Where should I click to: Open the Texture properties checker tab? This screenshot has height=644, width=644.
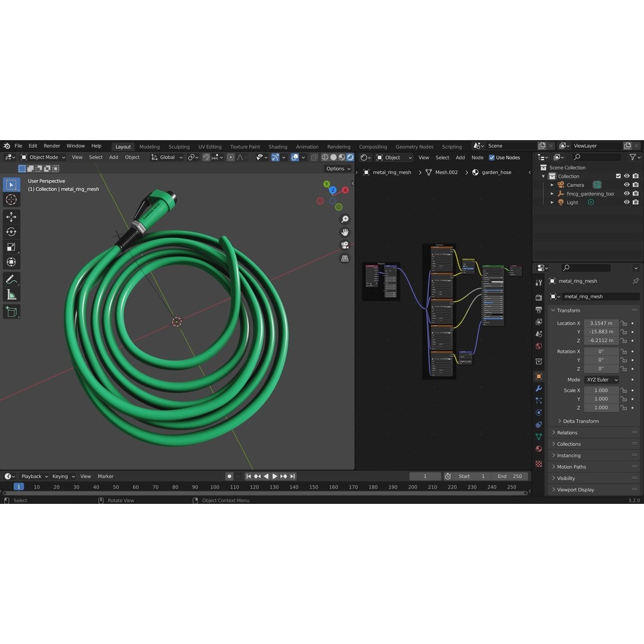click(x=539, y=464)
